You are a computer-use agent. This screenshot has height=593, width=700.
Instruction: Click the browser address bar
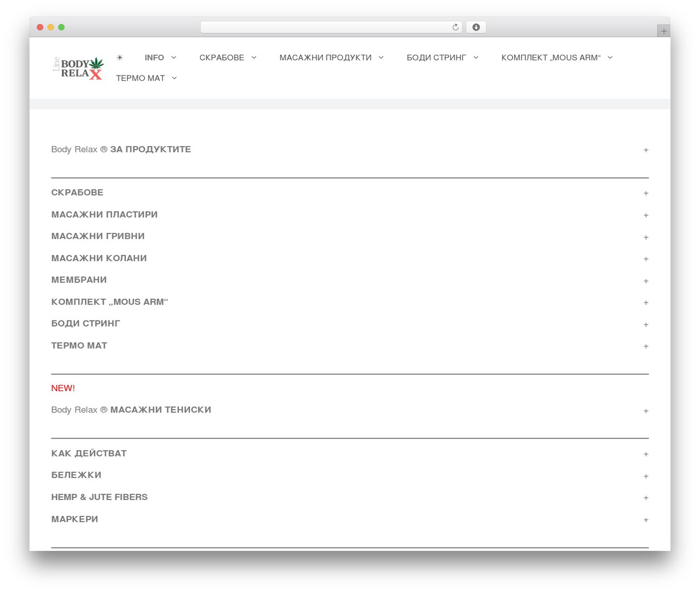point(331,27)
